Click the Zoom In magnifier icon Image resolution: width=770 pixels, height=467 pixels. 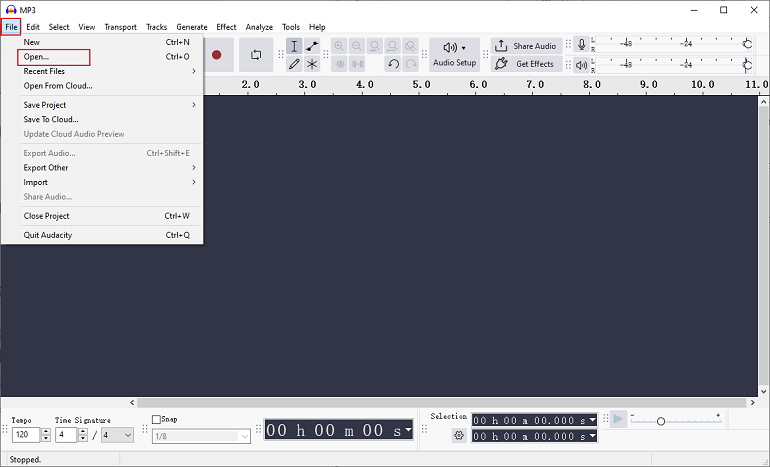339,47
